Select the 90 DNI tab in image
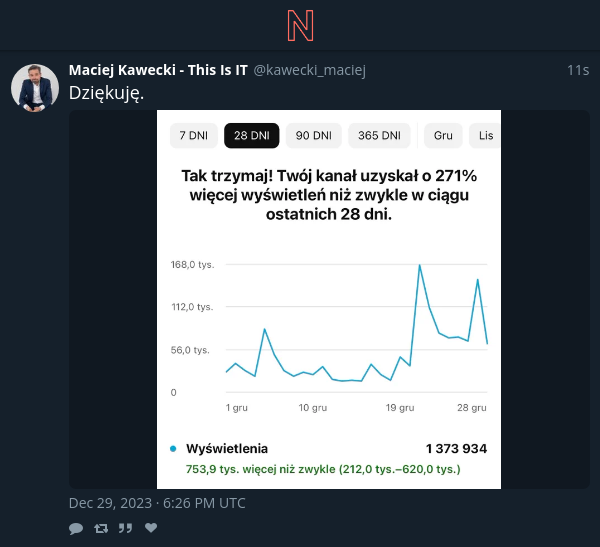 coord(314,136)
